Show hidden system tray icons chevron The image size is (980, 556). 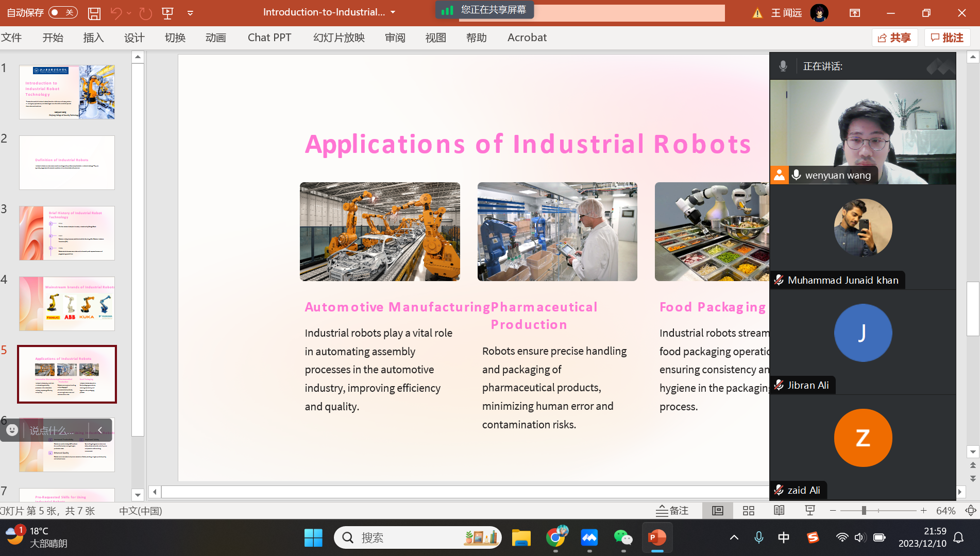734,538
